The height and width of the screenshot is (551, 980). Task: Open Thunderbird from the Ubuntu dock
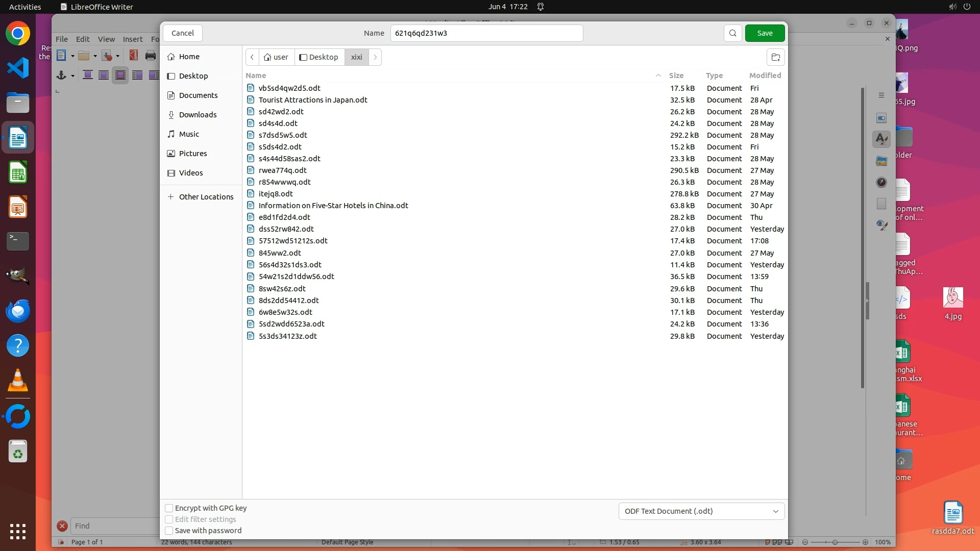click(x=18, y=311)
